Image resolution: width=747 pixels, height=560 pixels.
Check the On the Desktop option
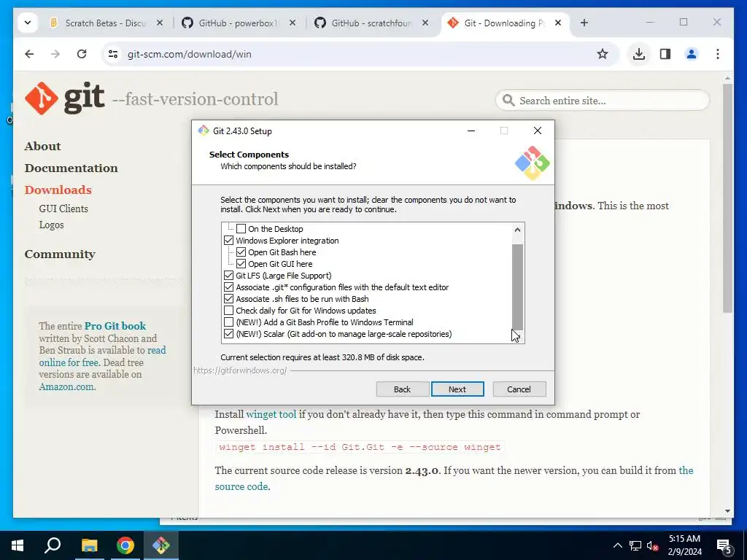pyautogui.click(x=241, y=228)
